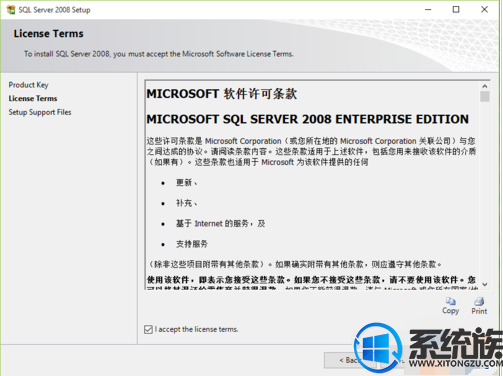
Task: Select the Setup Support Files step
Action: tap(40, 112)
